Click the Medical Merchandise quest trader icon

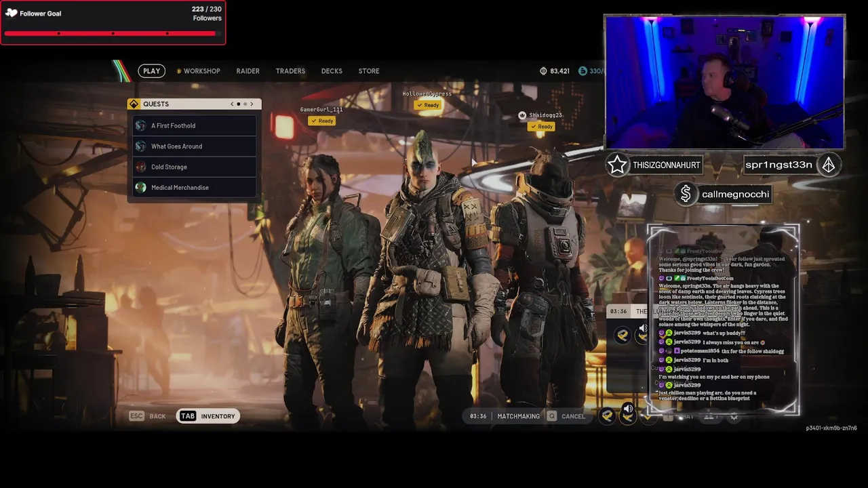click(x=140, y=188)
